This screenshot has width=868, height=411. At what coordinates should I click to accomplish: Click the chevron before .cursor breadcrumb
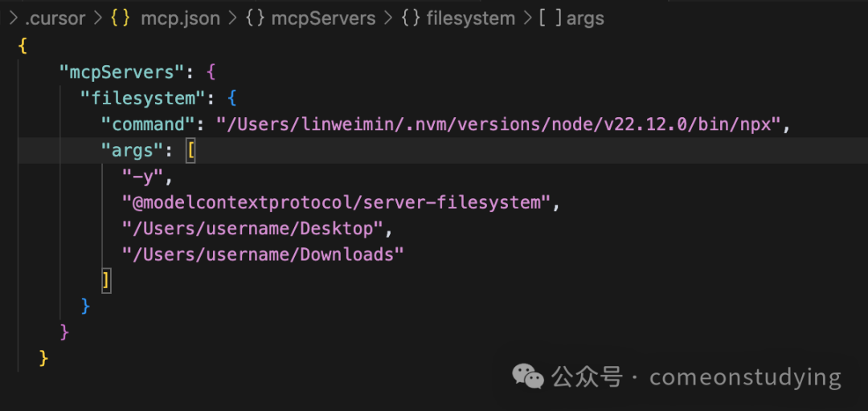(x=14, y=18)
